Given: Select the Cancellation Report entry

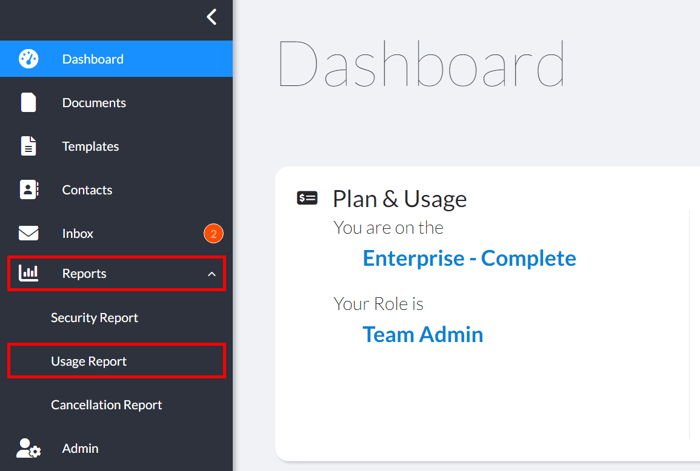Looking at the screenshot, I should coord(106,405).
